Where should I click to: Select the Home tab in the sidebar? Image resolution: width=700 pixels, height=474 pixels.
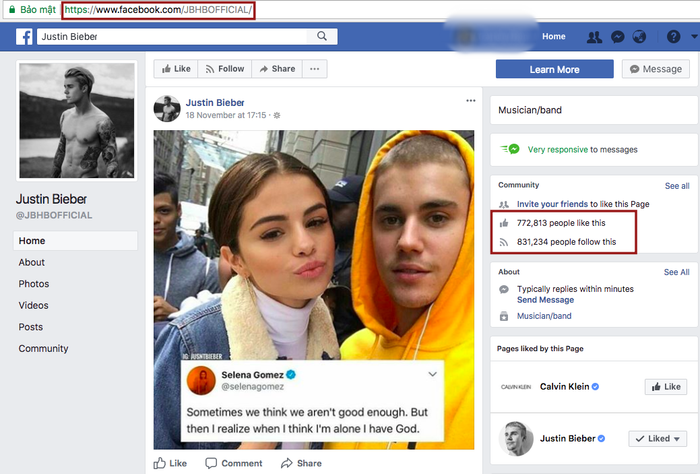point(75,241)
